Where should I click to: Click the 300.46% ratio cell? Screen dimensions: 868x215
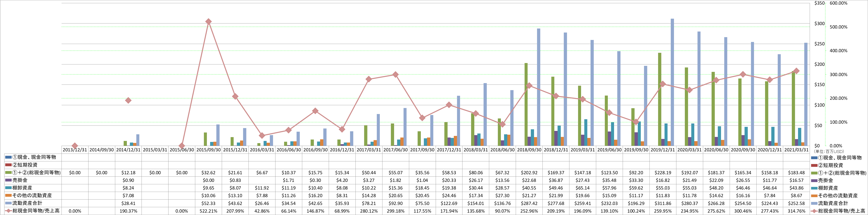[743, 211]
